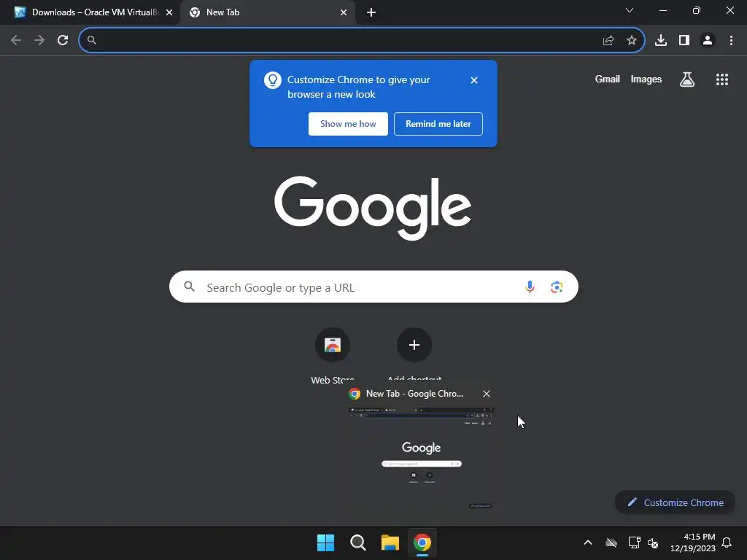The height and width of the screenshot is (560, 747).
Task: Click the magnifier icon in the search box
Action: (x=190, y=287)
